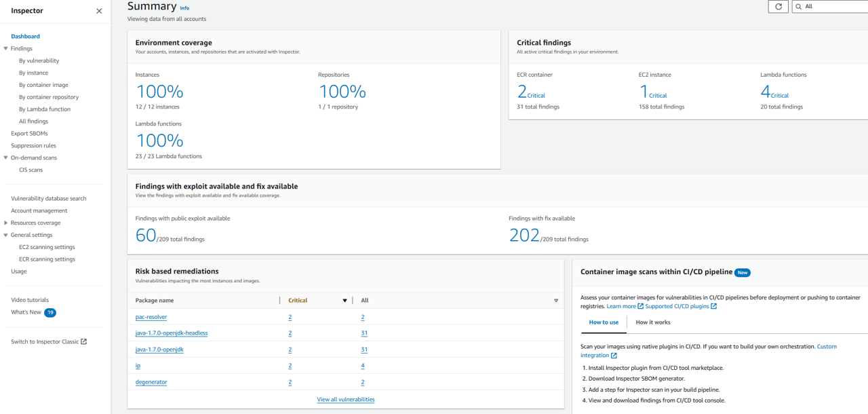This screenshot has height=414, width=868.
Task: Open Vulnerability database search
Action: point(49,198)
